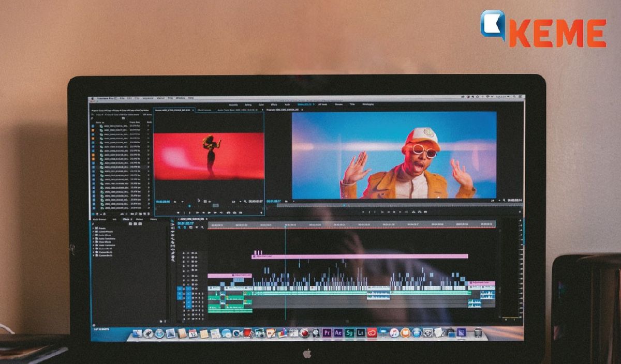Click 32-bit Color filter in Effects panel
621x364 pixels.
click(135, 224)
